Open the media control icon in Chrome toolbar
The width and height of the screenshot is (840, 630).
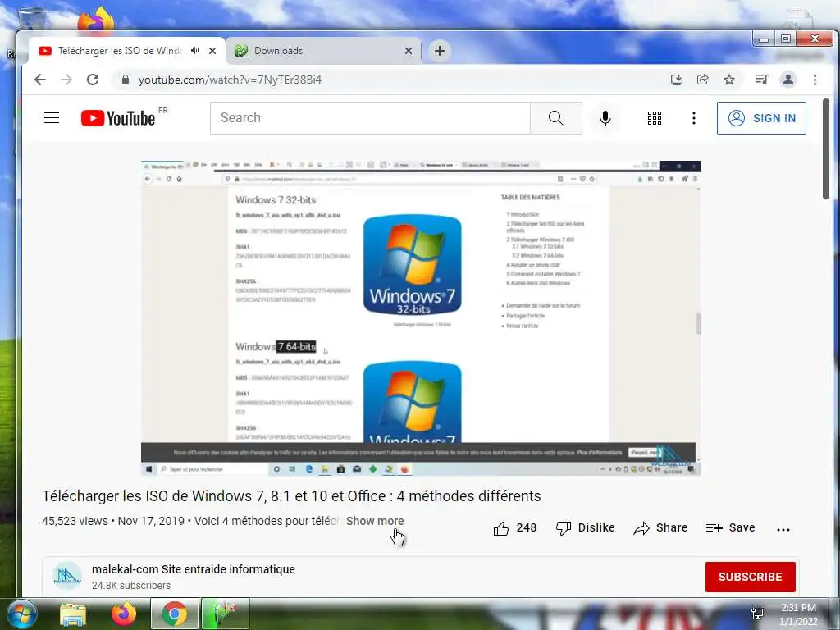click(x=761, y=80)
